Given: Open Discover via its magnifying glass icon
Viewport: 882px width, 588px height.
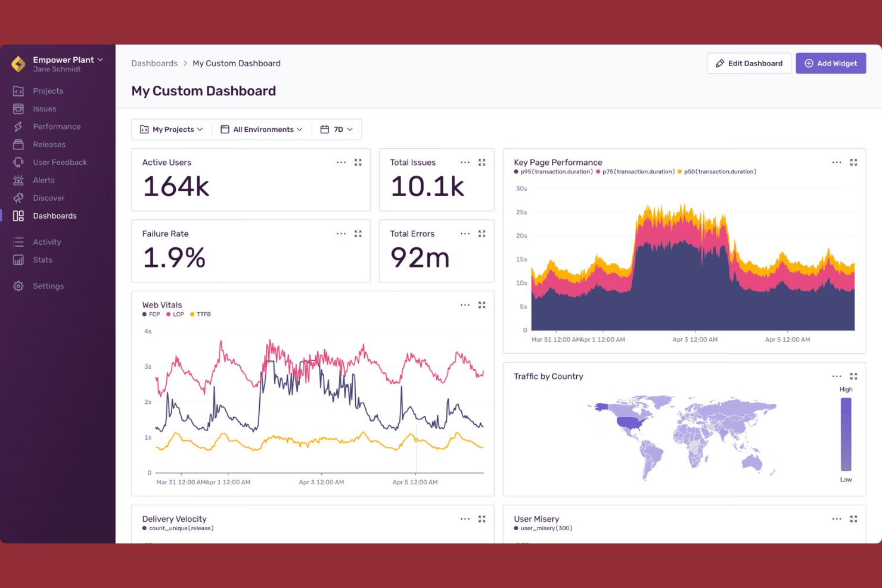Looking at the screenshot, I should [18, 198].
